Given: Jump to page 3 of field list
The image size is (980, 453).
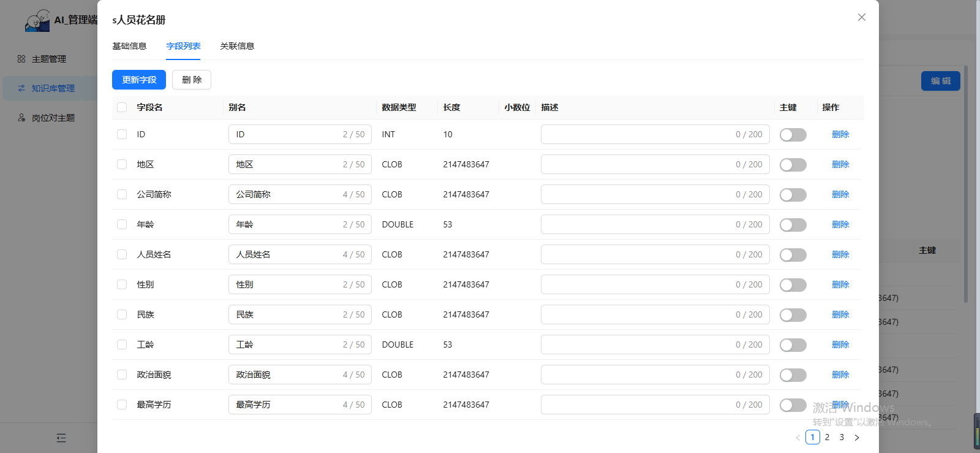Looking at the screenshot, I should pyautogui.click(x=842, y=437).
